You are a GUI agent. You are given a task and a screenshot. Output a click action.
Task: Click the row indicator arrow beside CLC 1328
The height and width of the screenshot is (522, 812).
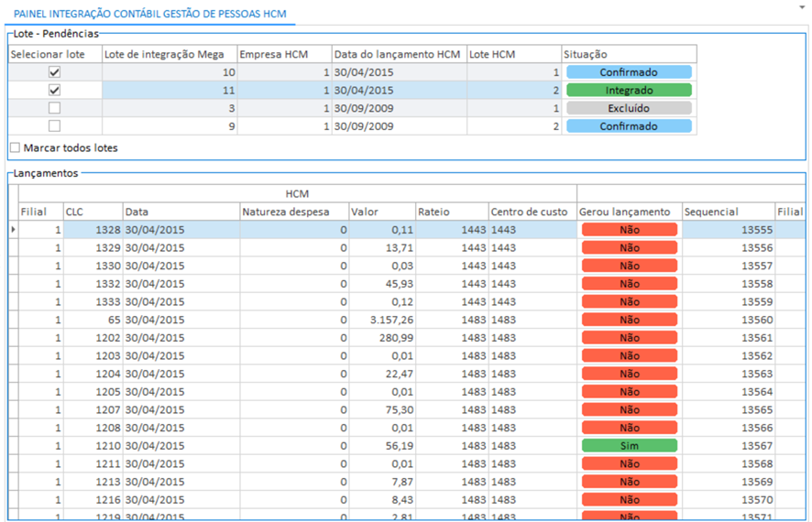[13, 230]
